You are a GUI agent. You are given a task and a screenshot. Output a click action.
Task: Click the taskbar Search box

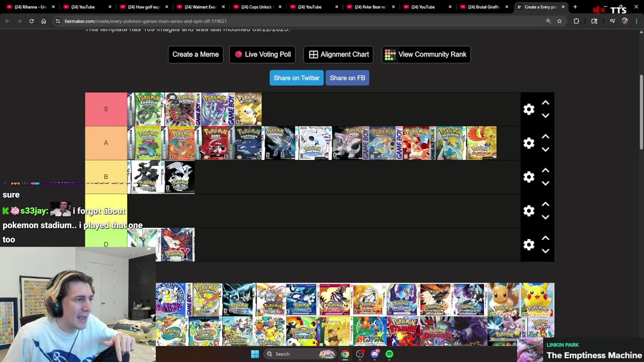coord(300,354)
